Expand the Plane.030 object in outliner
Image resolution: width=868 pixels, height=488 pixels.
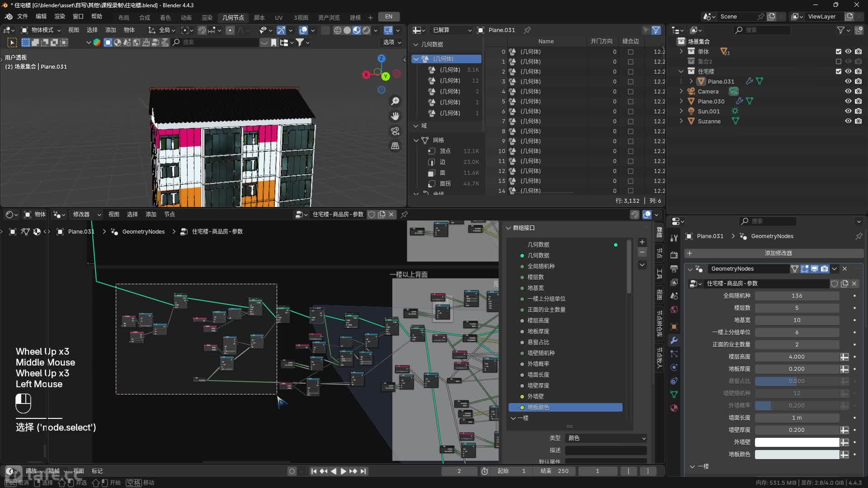681,101
